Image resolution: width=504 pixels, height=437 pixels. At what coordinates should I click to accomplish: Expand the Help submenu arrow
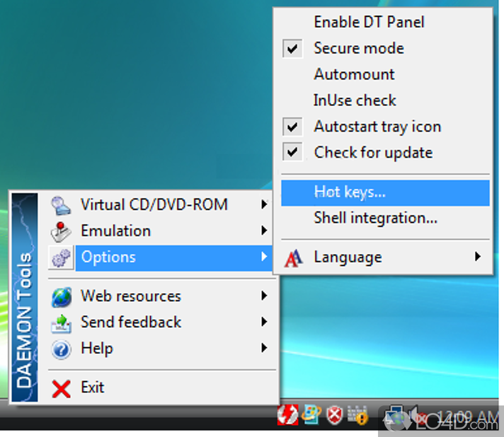264,348
